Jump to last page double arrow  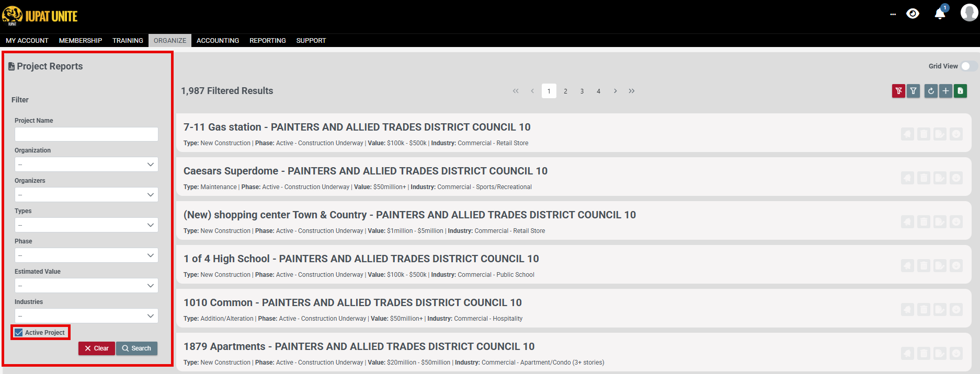tap(632, 91)
